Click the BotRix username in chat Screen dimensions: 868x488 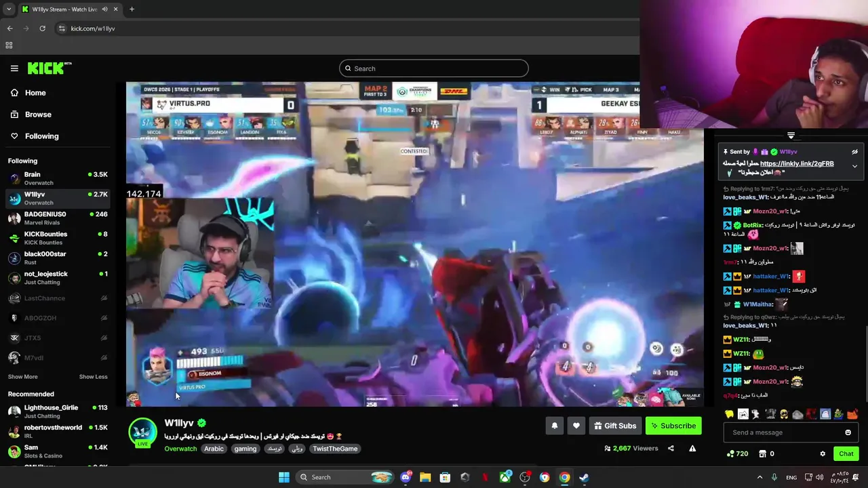click(753, 225)
